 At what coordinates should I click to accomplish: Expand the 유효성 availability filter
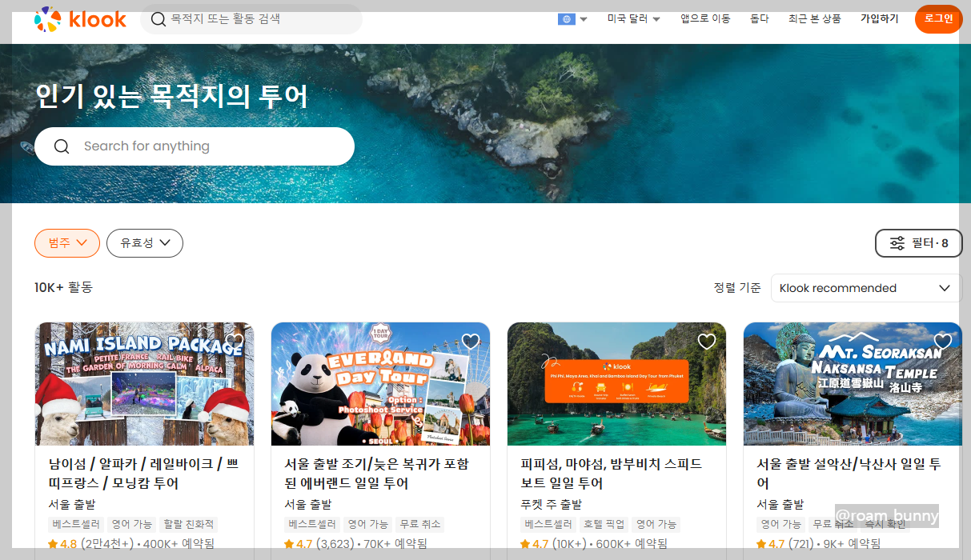click(145, 243)
